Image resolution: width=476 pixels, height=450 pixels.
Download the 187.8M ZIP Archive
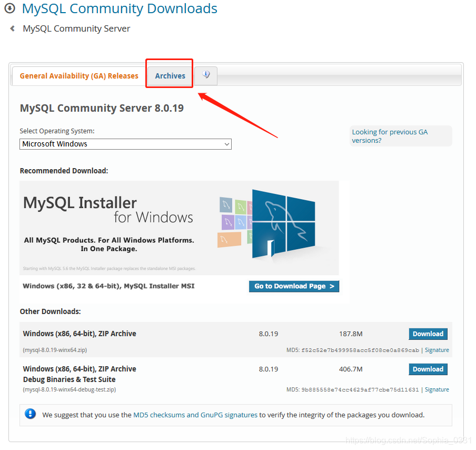[x=428, y=334]
